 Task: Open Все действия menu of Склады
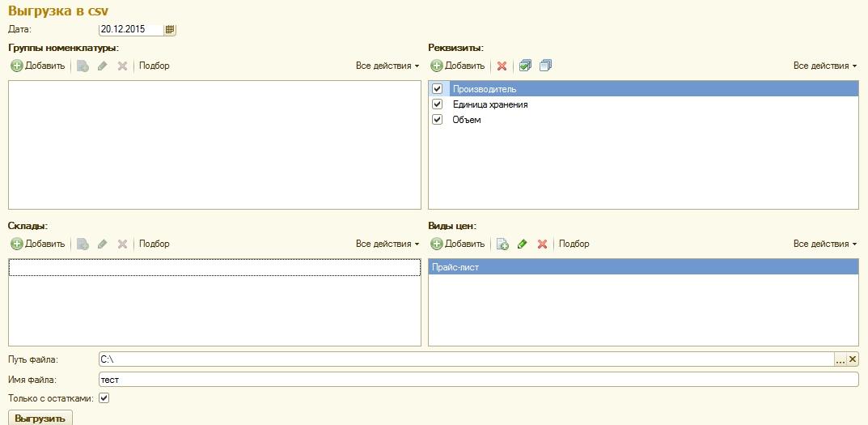click(x=387, y=244)
